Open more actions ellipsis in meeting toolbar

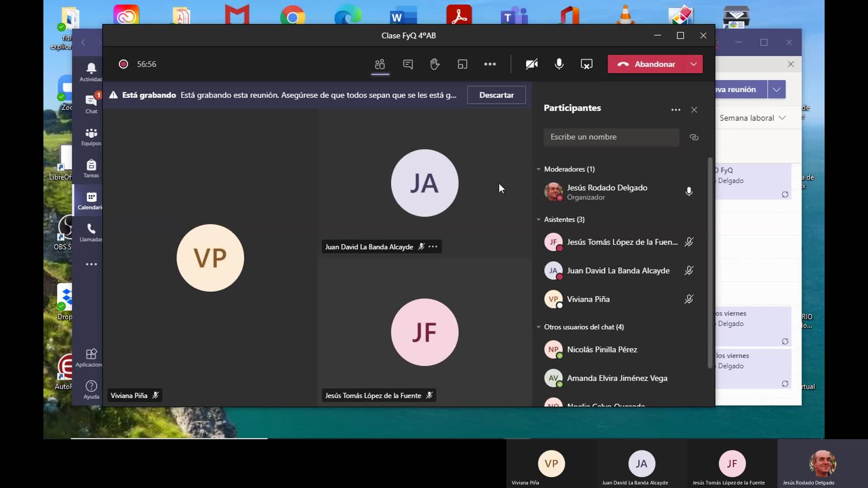(x=490, y=64)
